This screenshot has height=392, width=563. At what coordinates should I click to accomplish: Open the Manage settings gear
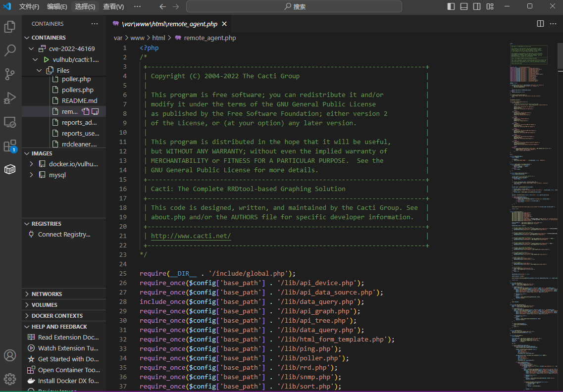pos(10,379)
